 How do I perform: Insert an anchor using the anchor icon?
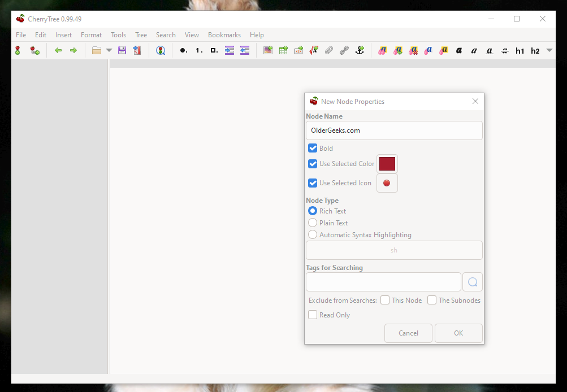pyautogui.click(x=359, y=51)
